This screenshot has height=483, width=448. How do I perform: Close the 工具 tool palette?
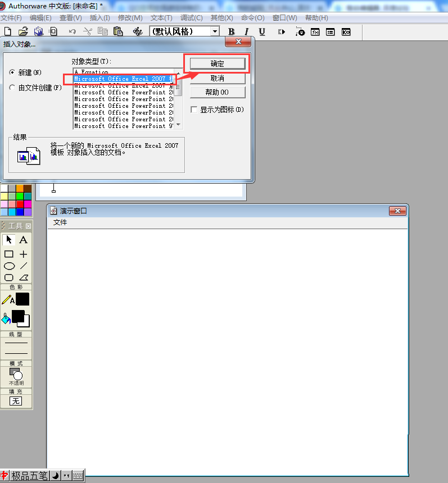28,226
